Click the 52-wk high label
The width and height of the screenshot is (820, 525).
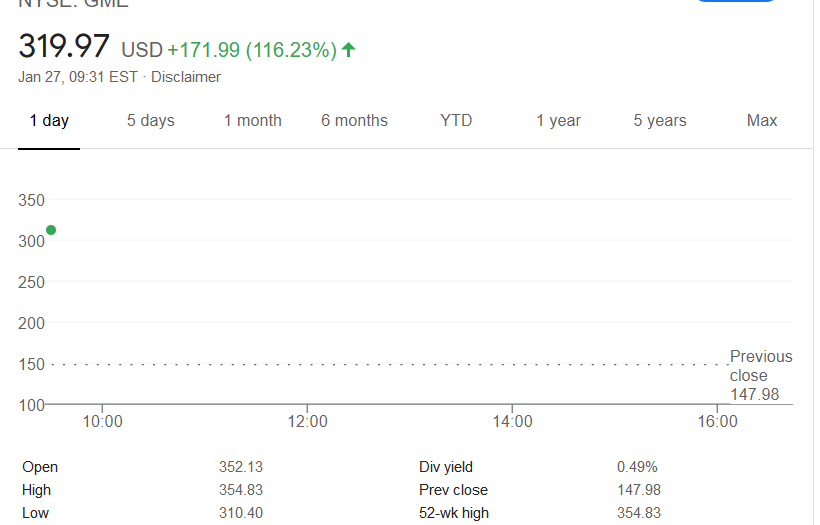(x=454, y=513)
